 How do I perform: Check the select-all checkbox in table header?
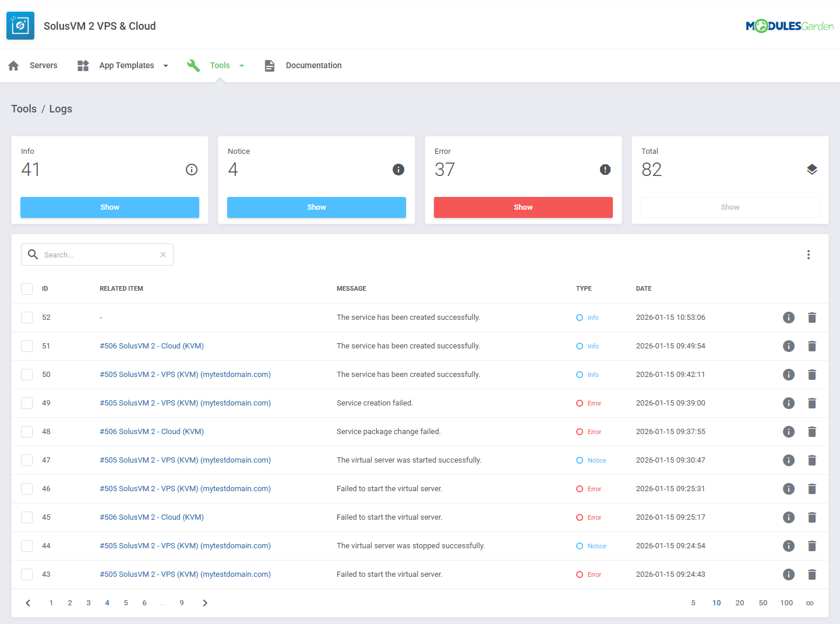pyautogui.click(x=26, y=288)
